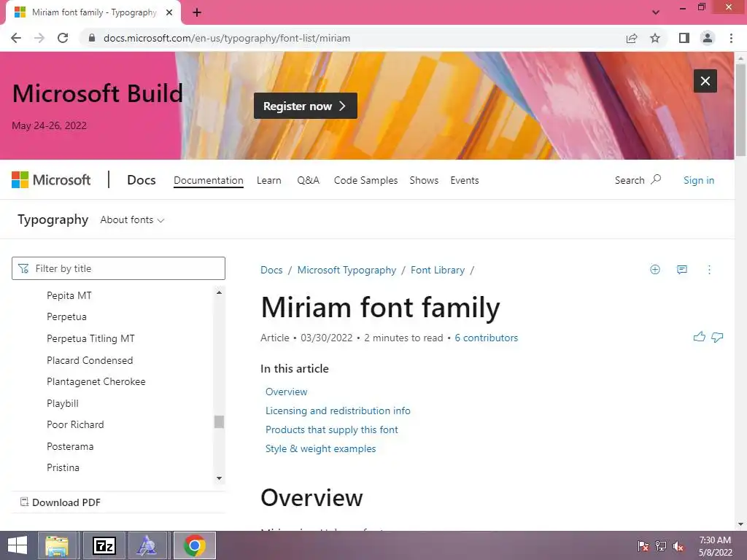The height and width of the screenshot is (560, 747).
Task: Open the Q&A menu item
Action: (x=309, y=181)
